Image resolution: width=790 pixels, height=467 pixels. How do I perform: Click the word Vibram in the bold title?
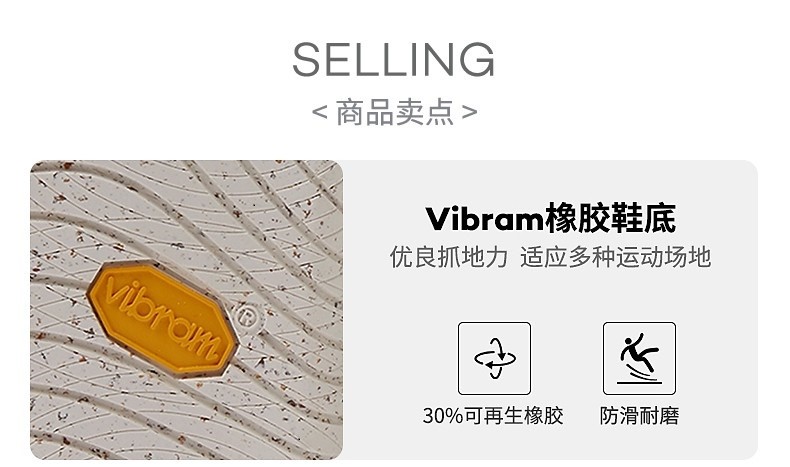click(485, 219)
